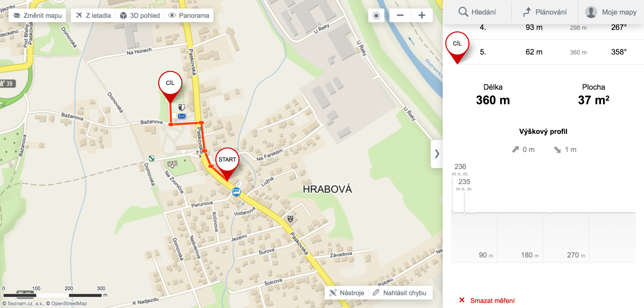This screenshot has width=644, height=308.
Task: Open the Hledání search tab
Action: click(477, 12)
